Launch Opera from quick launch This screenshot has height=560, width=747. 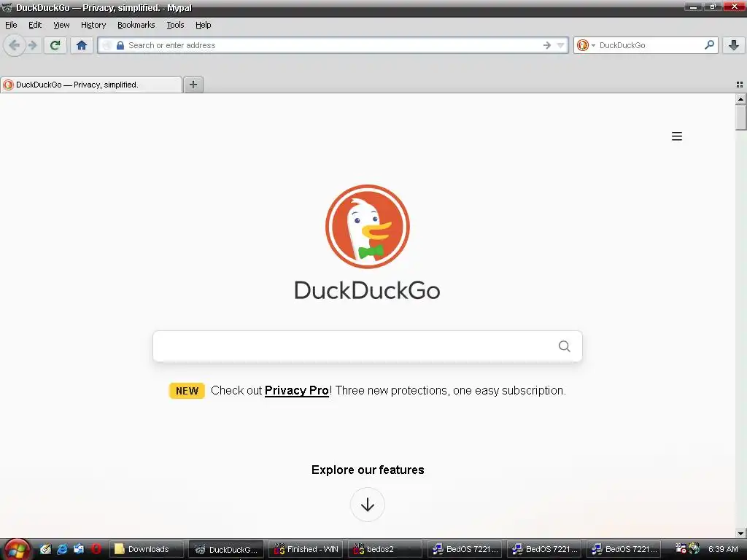click(x=96, y=549)
